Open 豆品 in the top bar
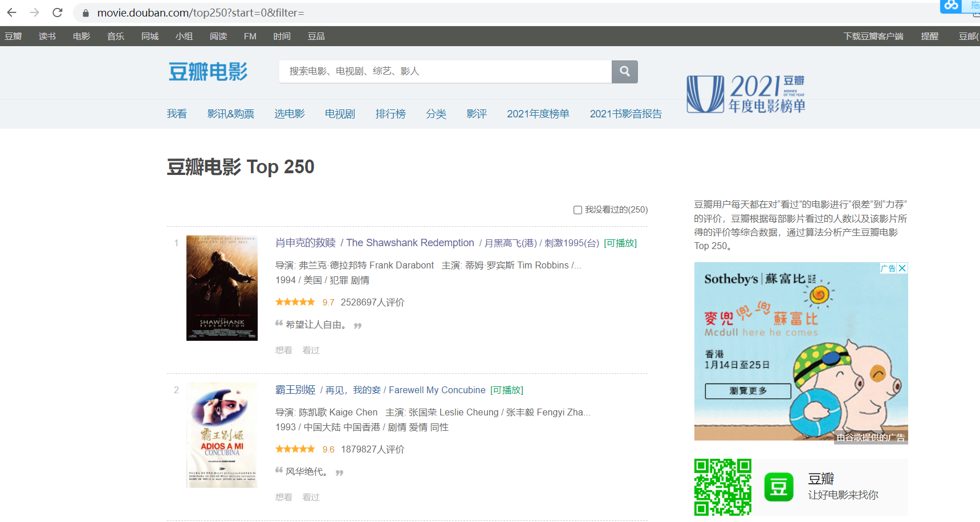 coord(316,36)
